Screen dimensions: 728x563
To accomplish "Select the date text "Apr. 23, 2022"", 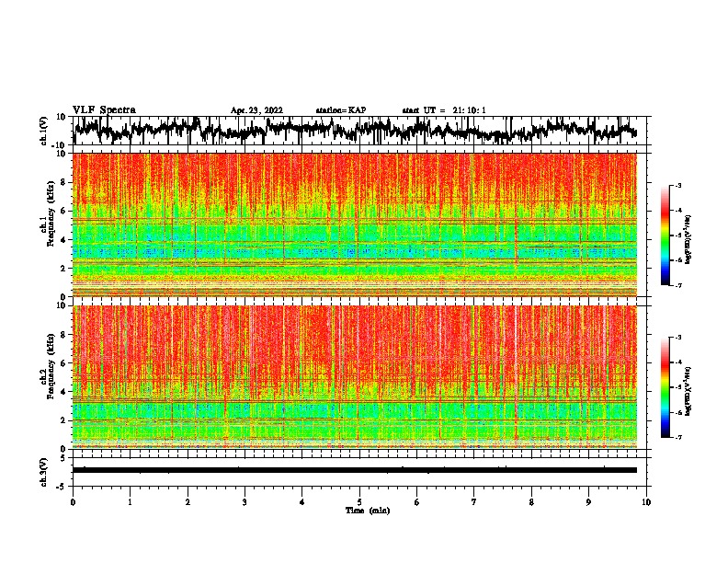I will (x=256, y=110).
